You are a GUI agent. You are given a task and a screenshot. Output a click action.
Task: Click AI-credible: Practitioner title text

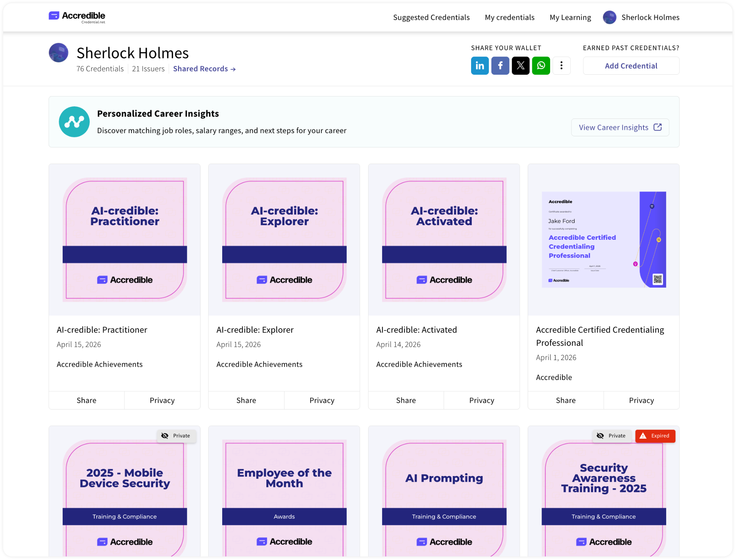tap(102, 330)
